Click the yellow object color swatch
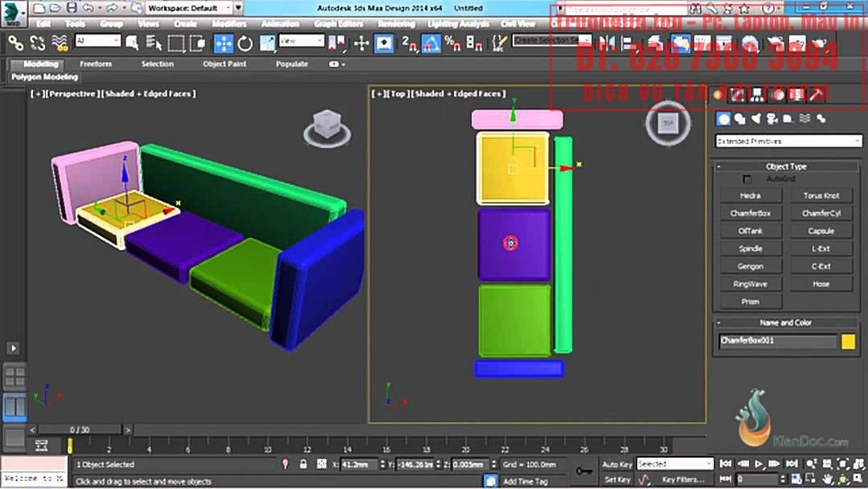 [848, 341]
